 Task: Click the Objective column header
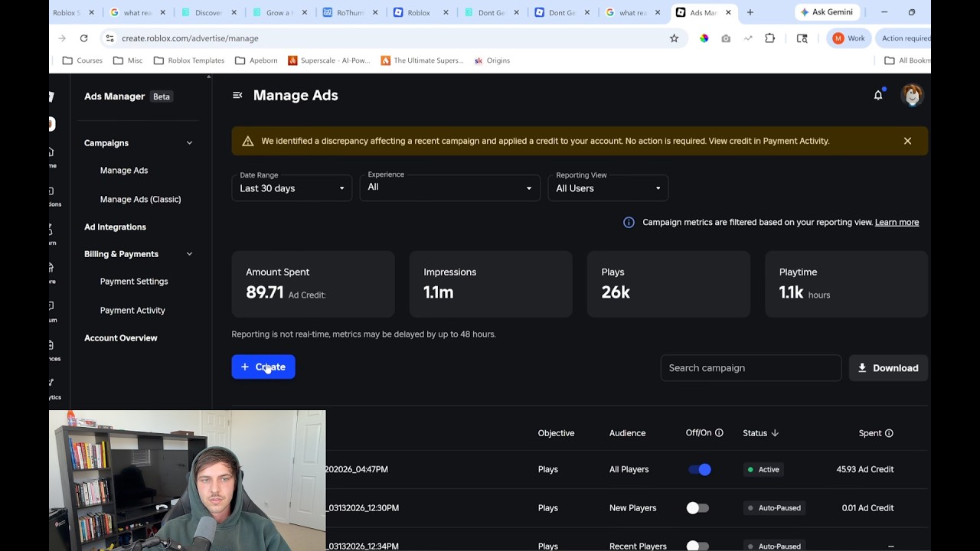coord(556,433)
